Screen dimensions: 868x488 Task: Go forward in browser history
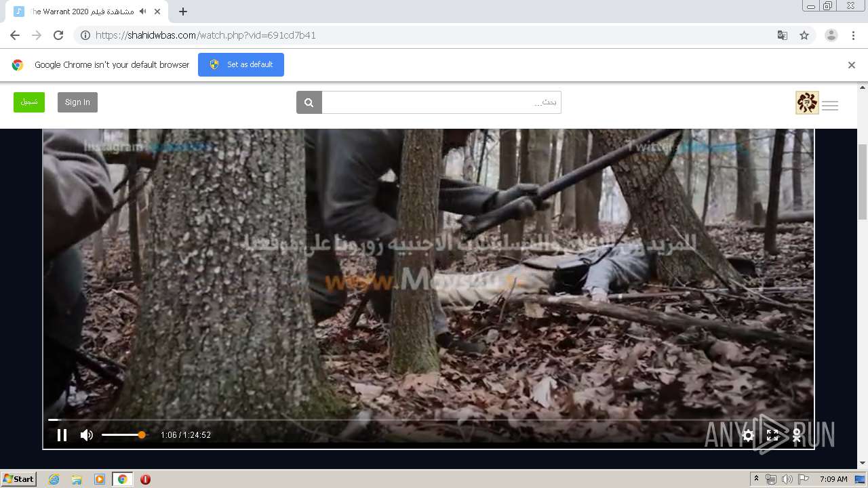pos(37,35)
